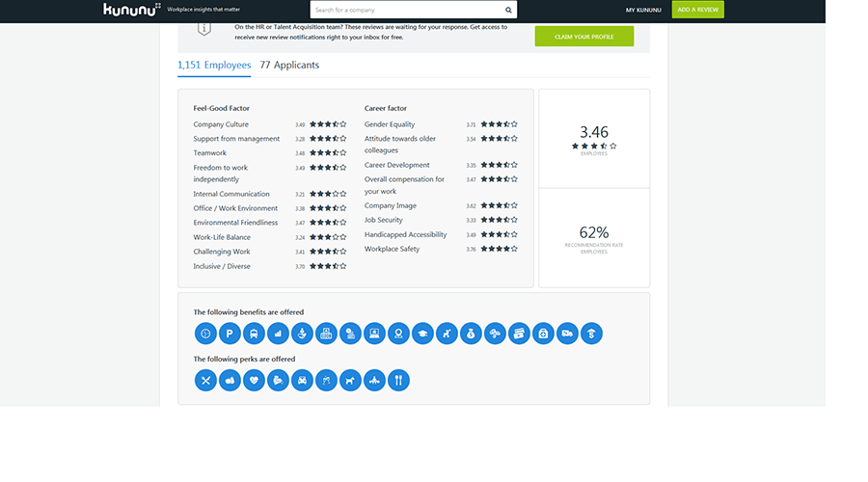Viewport: 868px width, 482px height.
Task: Switch to the 77 Applicants tab
Action: (x=289, y=66)
